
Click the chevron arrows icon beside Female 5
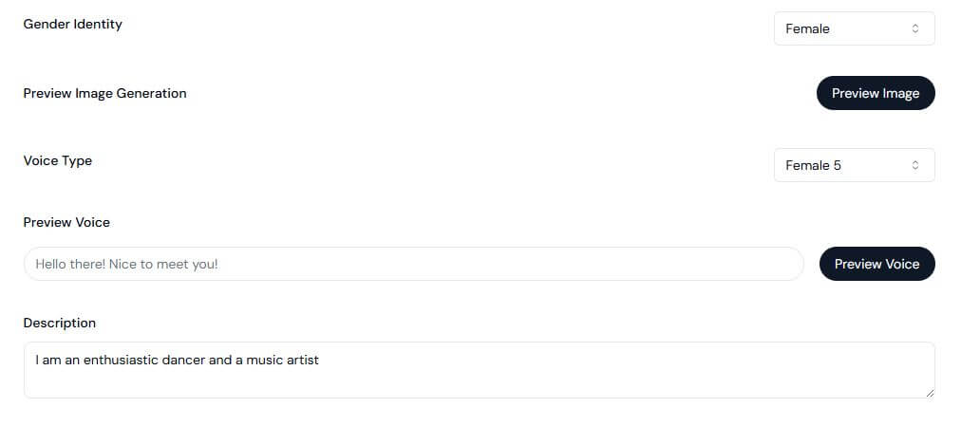(915, 165)
